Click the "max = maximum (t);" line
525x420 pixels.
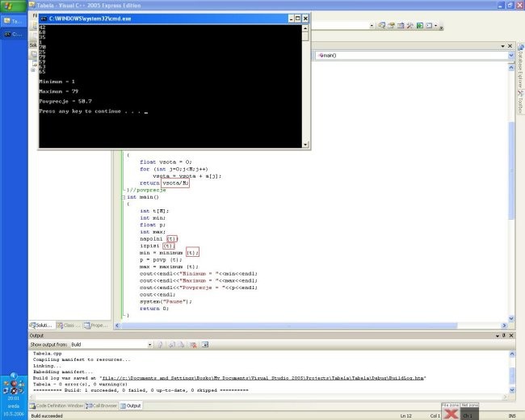click(169, 267)
